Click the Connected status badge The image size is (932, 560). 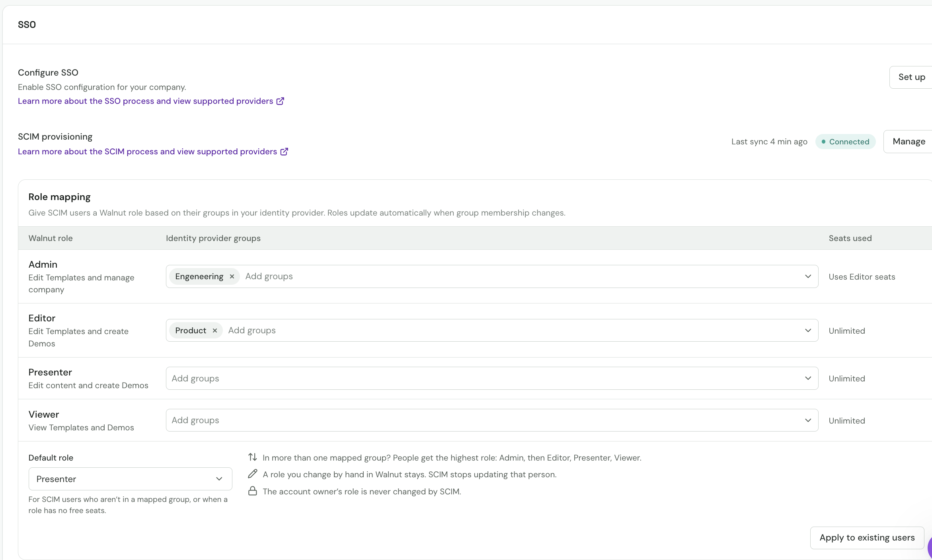(x=845, y=142)
